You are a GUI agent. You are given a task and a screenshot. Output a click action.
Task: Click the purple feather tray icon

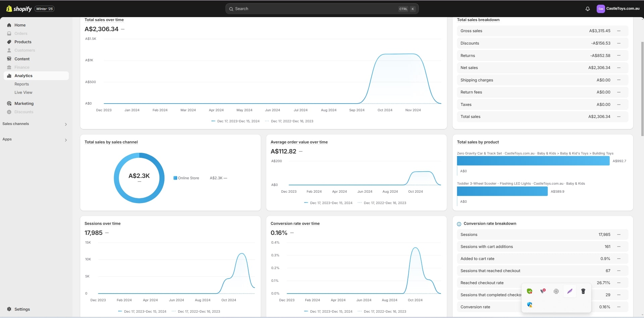569,291
